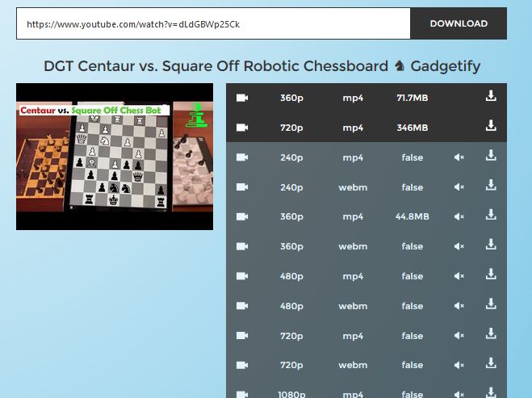Click the camera icon in the 240p mp4 row
Image resolution: width=532 pixels, height=398 pixels.
pos(242,157)
